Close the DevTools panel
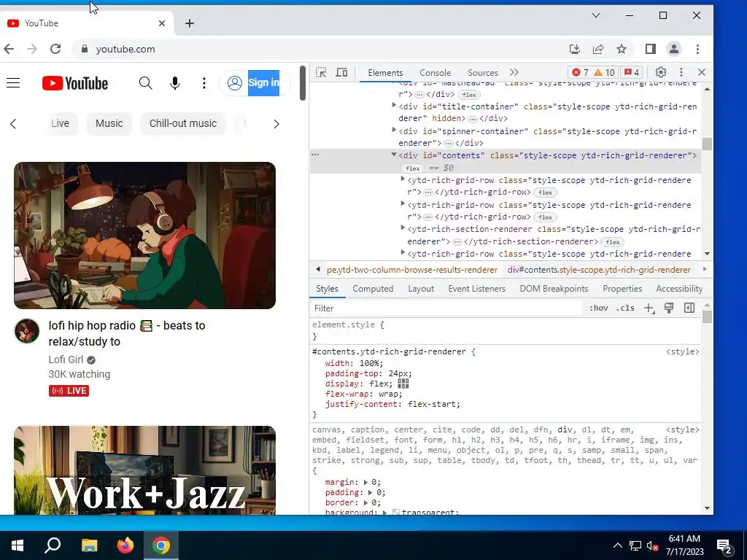The image size is (747, 560). [x=702, y=72]
